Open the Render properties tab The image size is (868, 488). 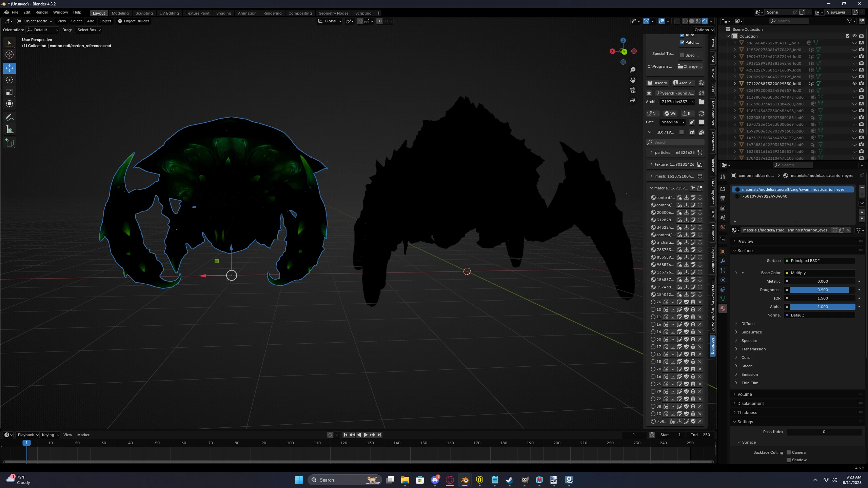click(723, 189)
